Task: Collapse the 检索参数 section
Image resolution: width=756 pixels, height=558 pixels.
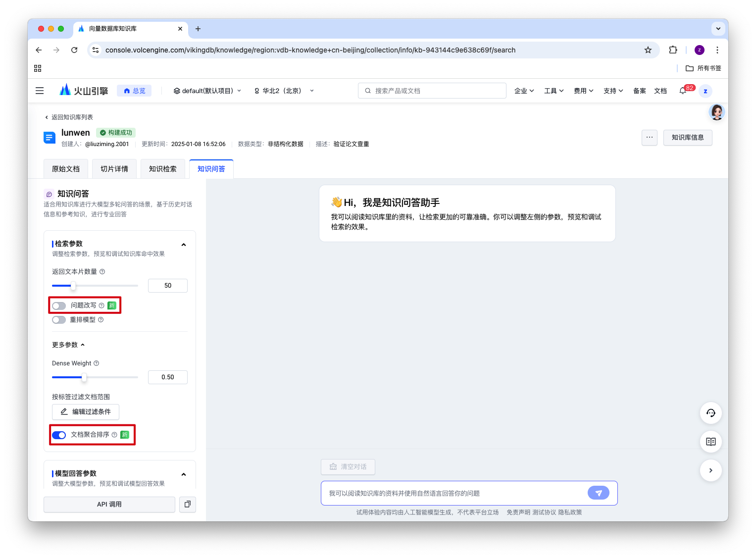Action: [184, 245]
